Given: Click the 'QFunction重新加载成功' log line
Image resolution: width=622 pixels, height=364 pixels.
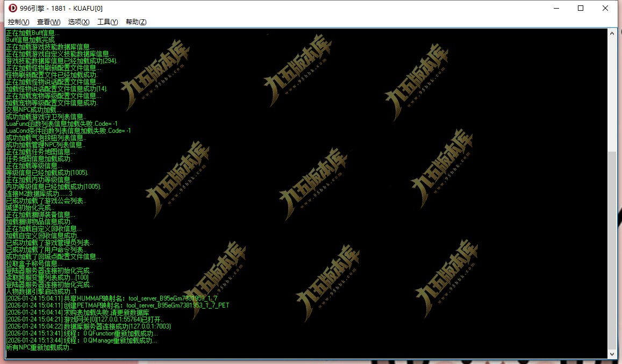Looking at the screenshot, I should (x=82, y=333).
